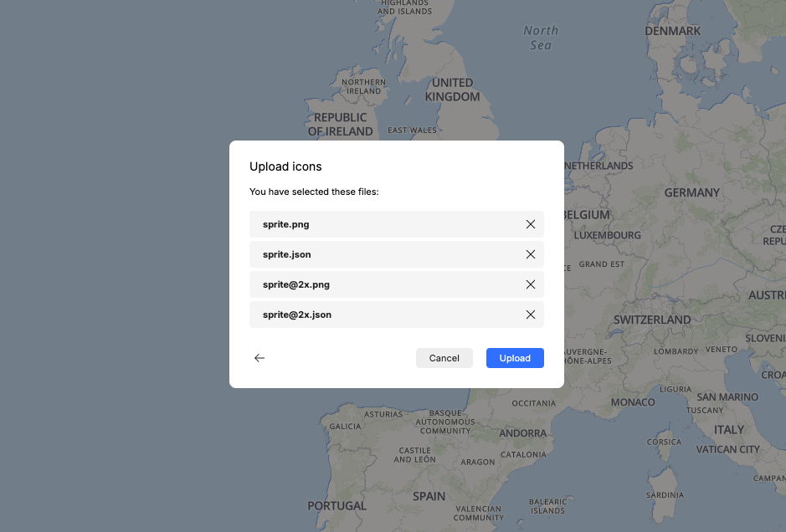Click Germany on the map
The width and height of the screenshot is (786, 532).
point(691,192)
